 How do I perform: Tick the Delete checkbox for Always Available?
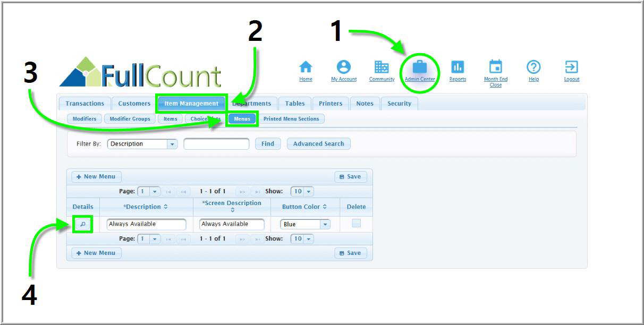[356, 224]
